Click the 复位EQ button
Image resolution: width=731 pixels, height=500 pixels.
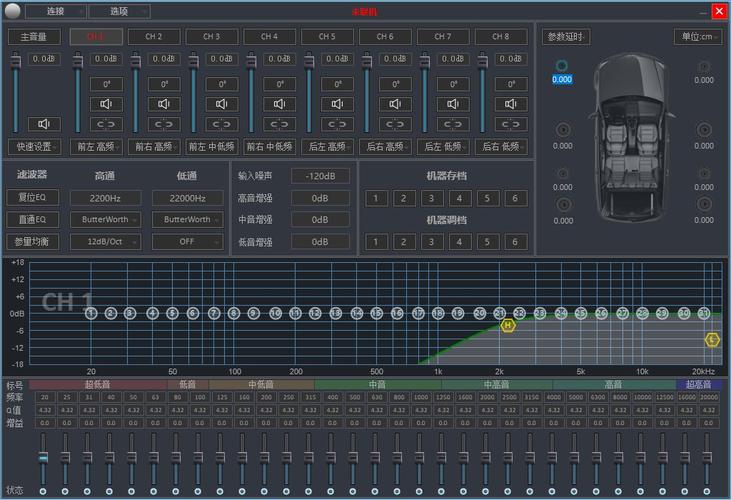33,198
